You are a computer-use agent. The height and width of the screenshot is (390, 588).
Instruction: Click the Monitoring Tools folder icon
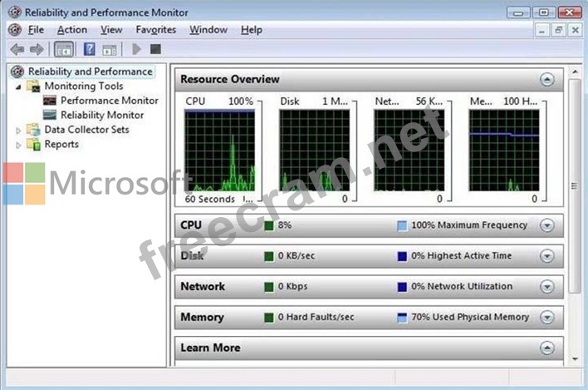tap(33, 86)
